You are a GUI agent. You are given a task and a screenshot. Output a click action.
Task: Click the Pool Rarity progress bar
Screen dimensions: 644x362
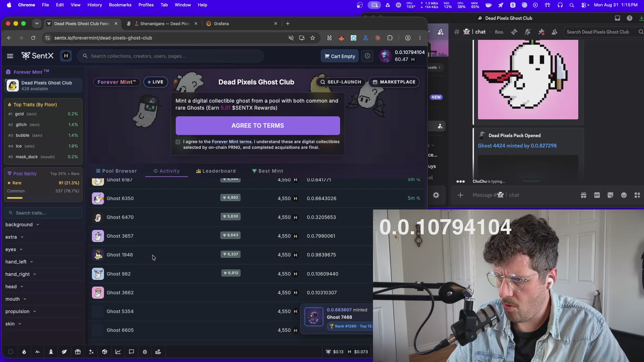pyautogui.click(x=43, y=198)
